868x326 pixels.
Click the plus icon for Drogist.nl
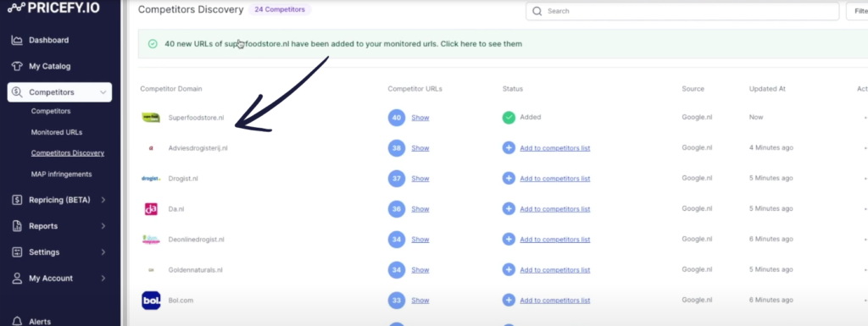509,179
